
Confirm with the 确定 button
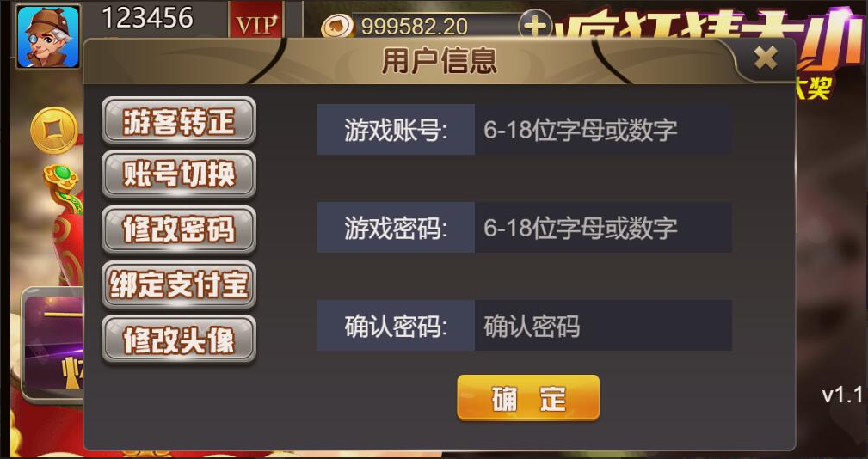click(x=528, y=398)
